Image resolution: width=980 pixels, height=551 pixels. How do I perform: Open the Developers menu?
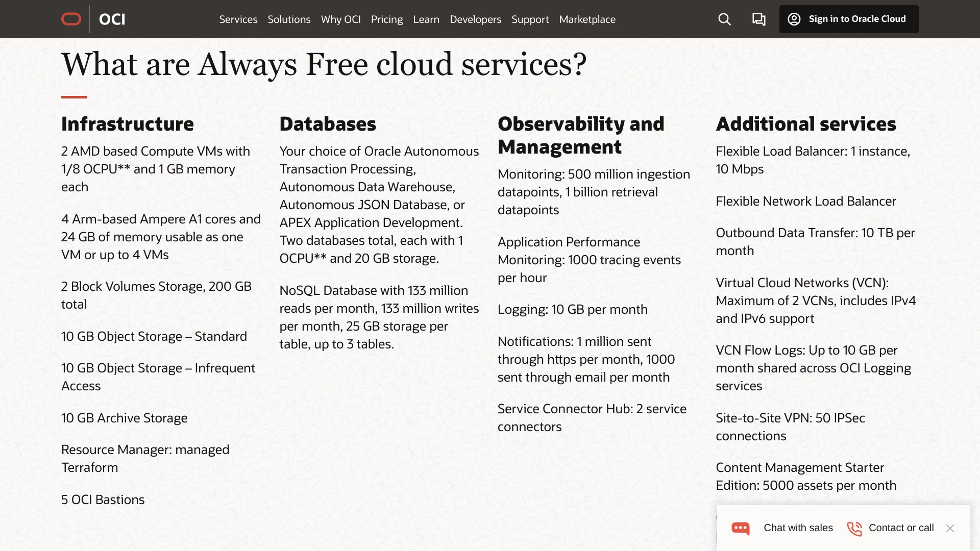(x=475, y=19)
